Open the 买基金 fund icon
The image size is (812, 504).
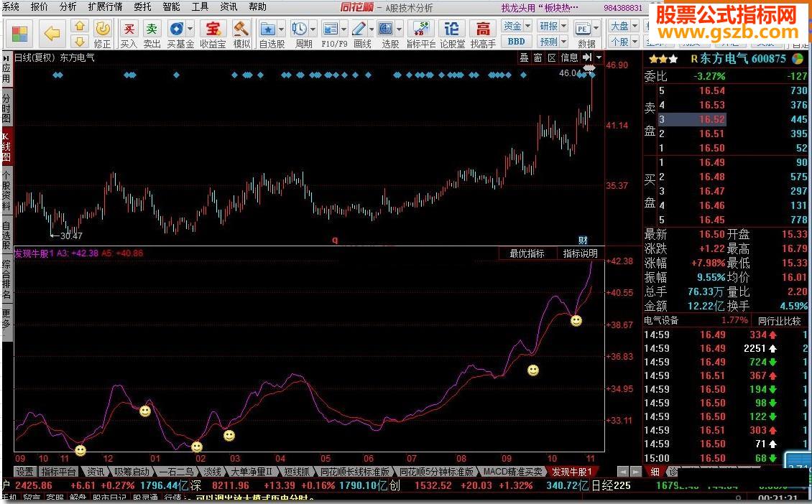pyautogui.click(x=177, y=29)
